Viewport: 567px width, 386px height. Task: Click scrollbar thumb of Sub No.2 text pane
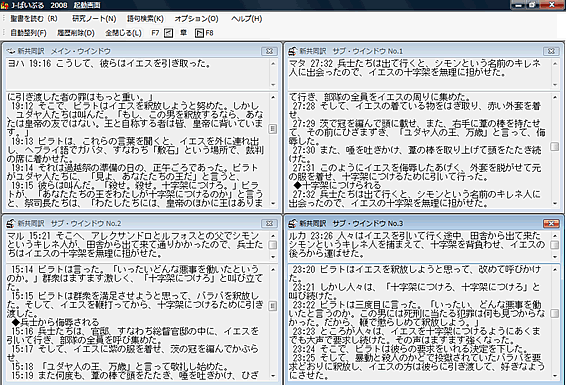273,306
